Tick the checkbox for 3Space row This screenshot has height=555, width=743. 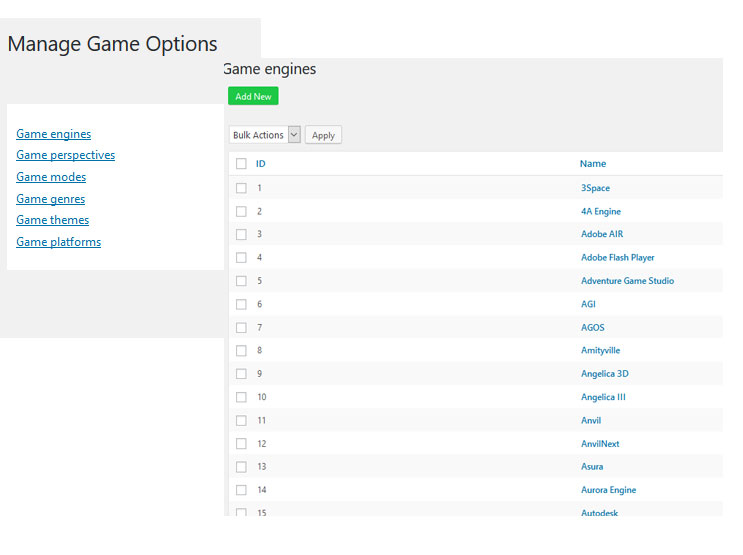241,188
